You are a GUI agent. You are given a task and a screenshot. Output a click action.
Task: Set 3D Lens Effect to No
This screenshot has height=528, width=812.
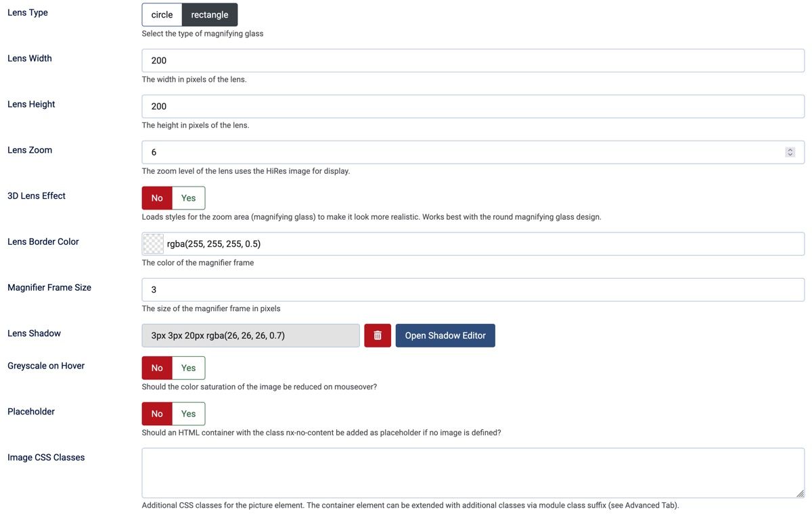[157, 198]
